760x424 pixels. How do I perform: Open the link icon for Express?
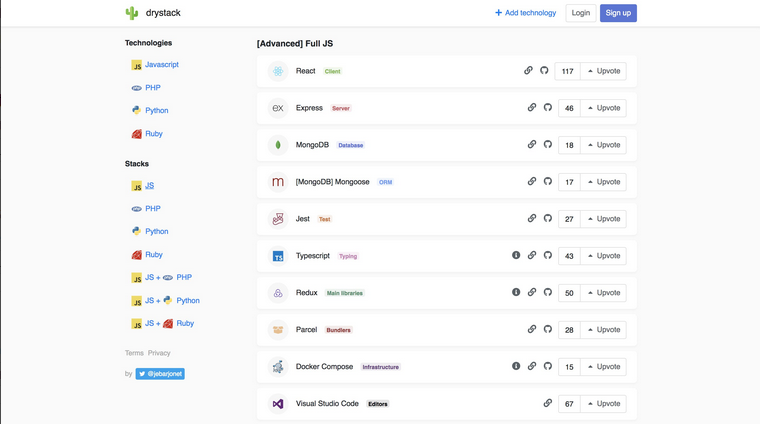pos(532,107)
